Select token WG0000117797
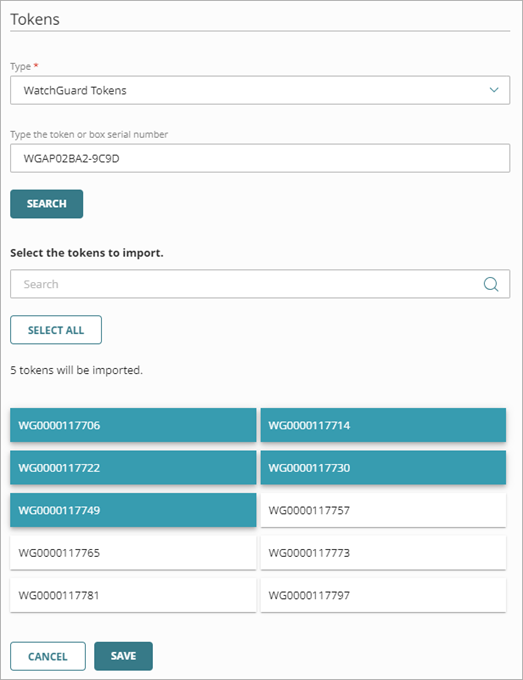The image size is (523, 680). (383, 595)
